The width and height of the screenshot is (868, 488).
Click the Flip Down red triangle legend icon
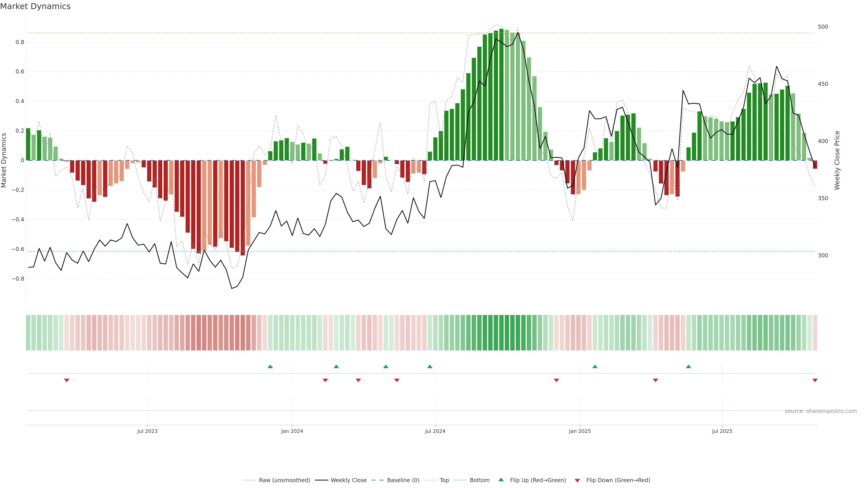(x=577, y=480)
